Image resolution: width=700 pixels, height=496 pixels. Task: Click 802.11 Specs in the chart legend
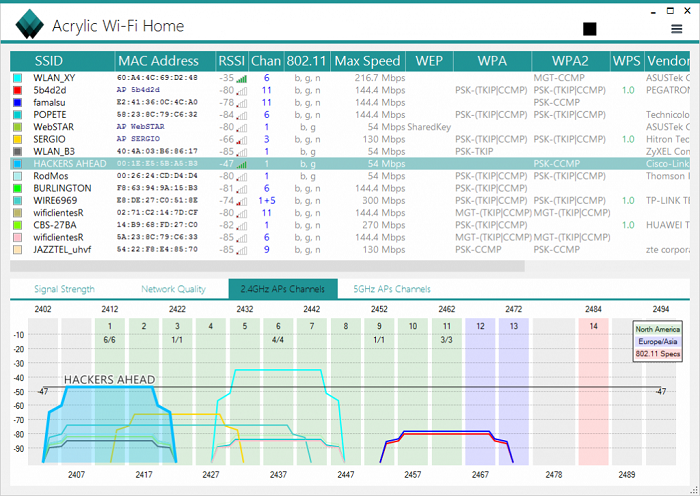coord(658,354)
